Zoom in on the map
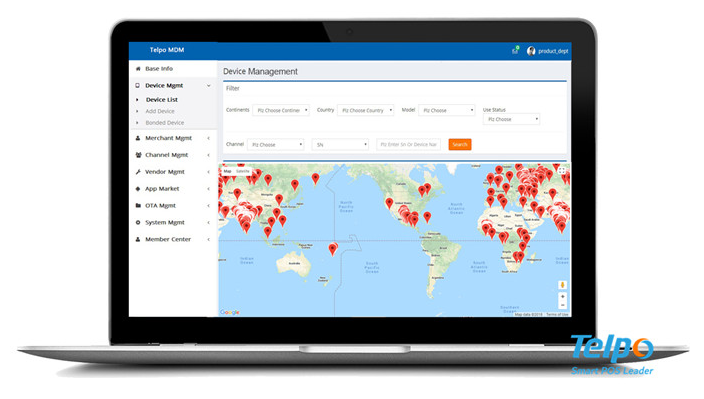Viewport: 704px width, 399px height. 563,297
